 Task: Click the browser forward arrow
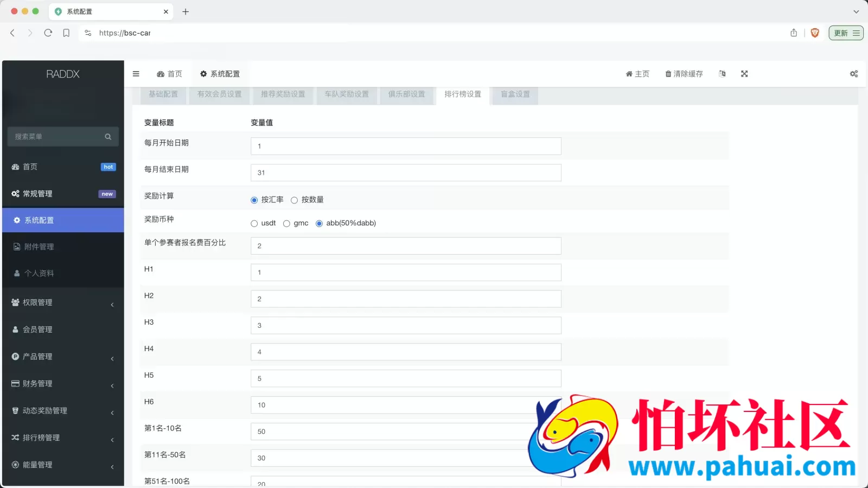[30, 33]
